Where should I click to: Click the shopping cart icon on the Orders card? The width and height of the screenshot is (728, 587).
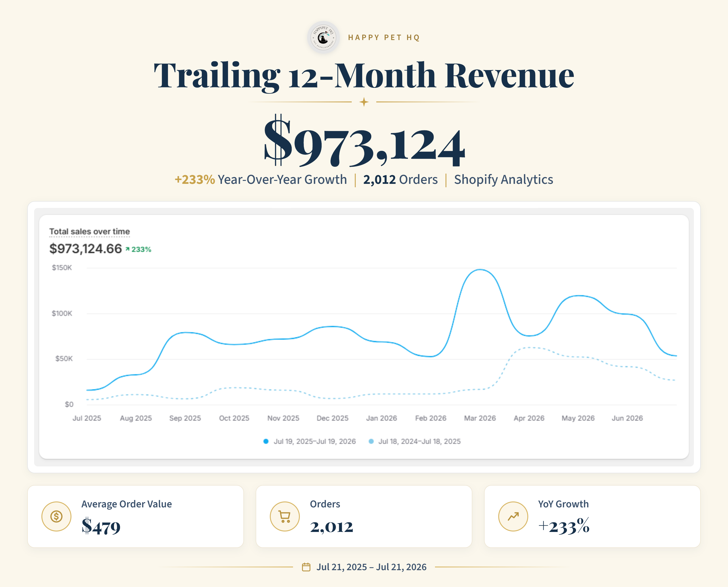tap(285, 516)
